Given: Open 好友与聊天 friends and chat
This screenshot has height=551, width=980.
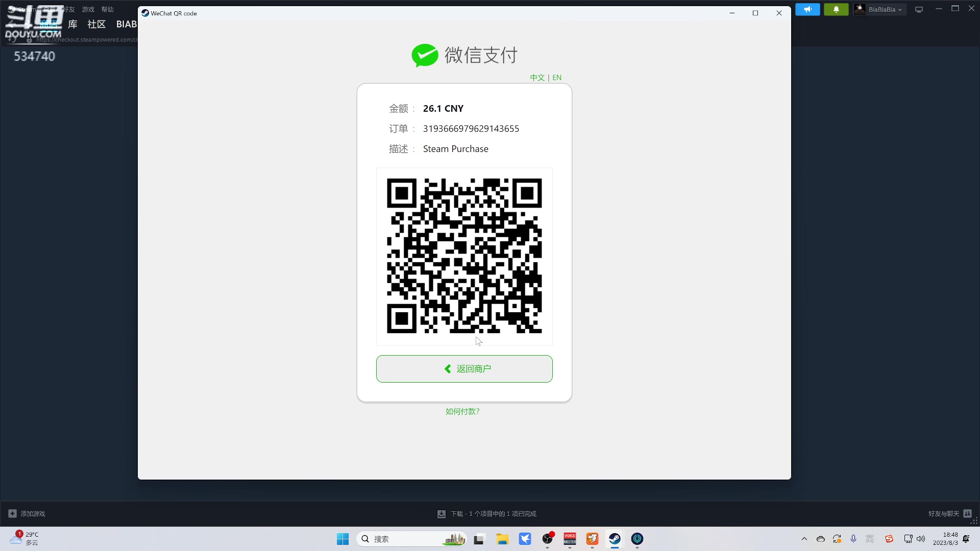Looking at the screenshot, I should 949,514.
